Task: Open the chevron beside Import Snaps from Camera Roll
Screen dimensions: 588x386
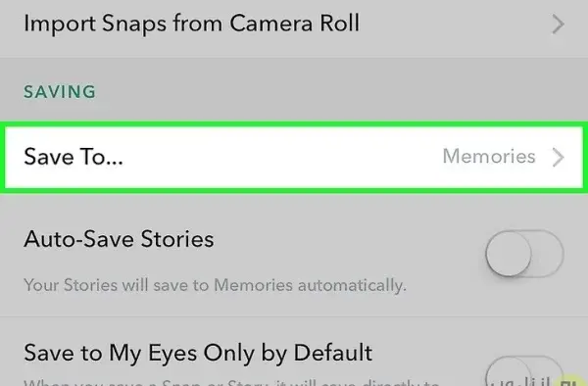Action: pos(558,24)
